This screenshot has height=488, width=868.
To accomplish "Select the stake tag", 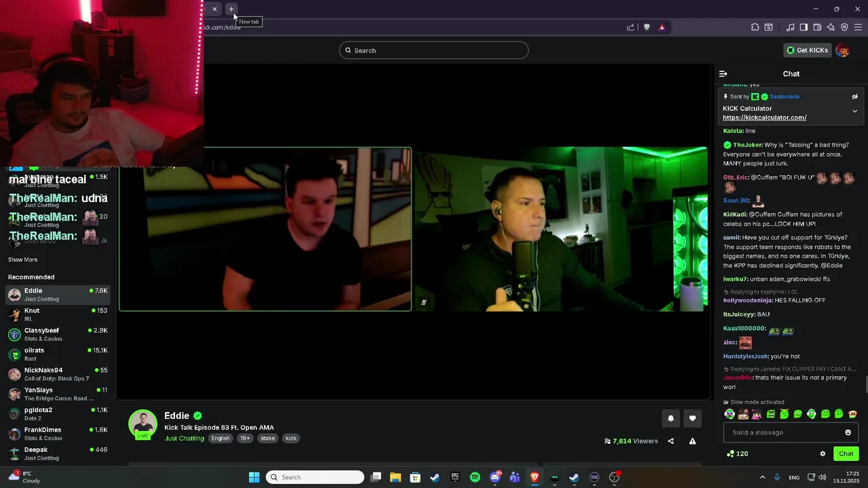I will (268, 439).
